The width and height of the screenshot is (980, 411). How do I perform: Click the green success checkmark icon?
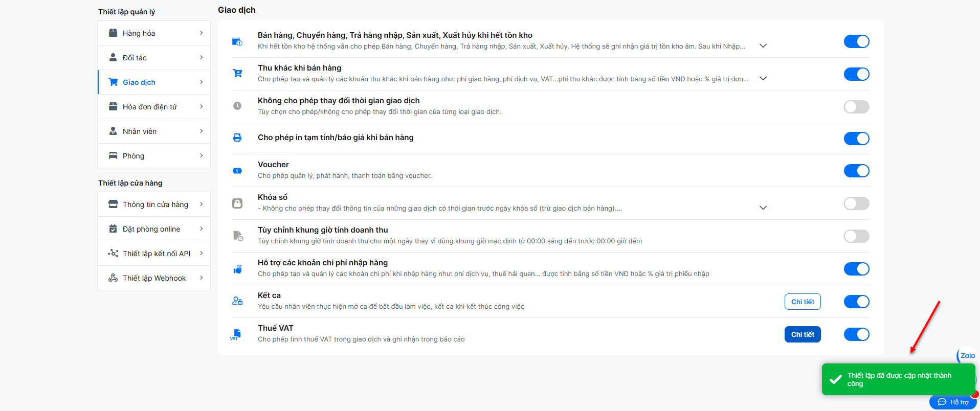point(836,379)
